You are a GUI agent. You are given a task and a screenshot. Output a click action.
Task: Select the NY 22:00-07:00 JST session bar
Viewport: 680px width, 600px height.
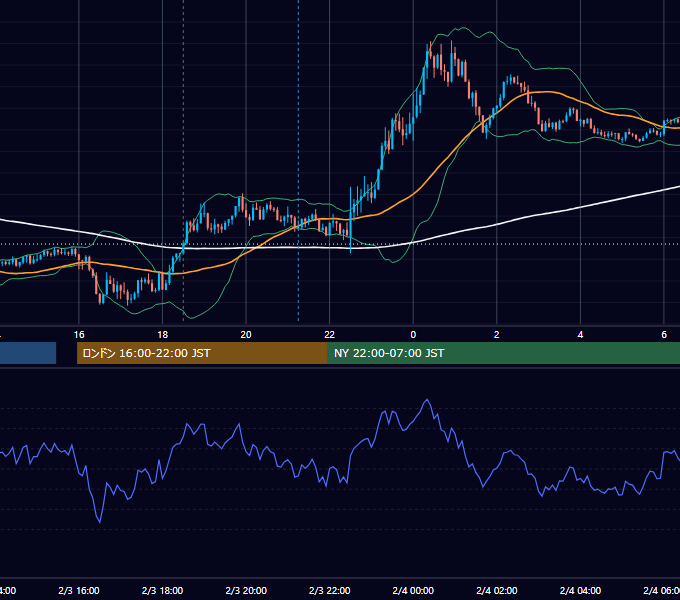[503, 353]
